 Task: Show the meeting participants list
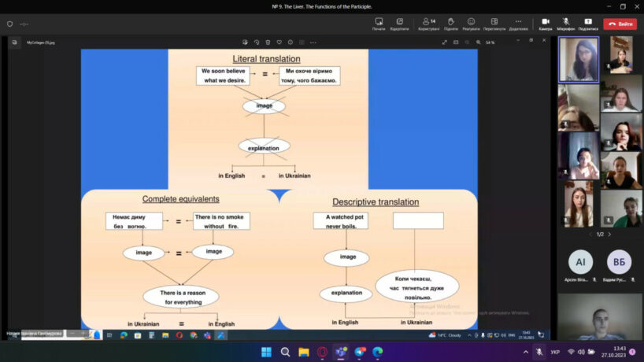click(429, 24)
